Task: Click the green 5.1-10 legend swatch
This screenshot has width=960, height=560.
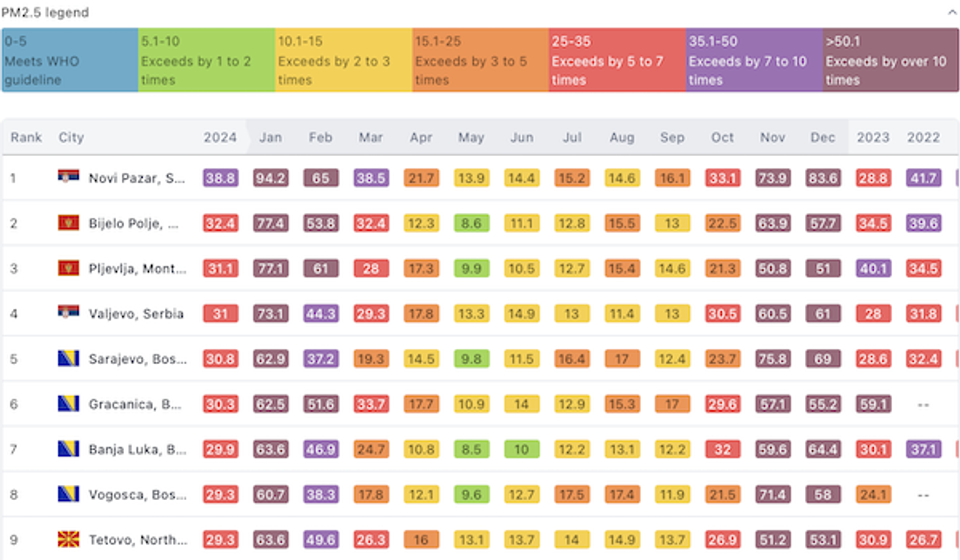Action: [206, 60]
